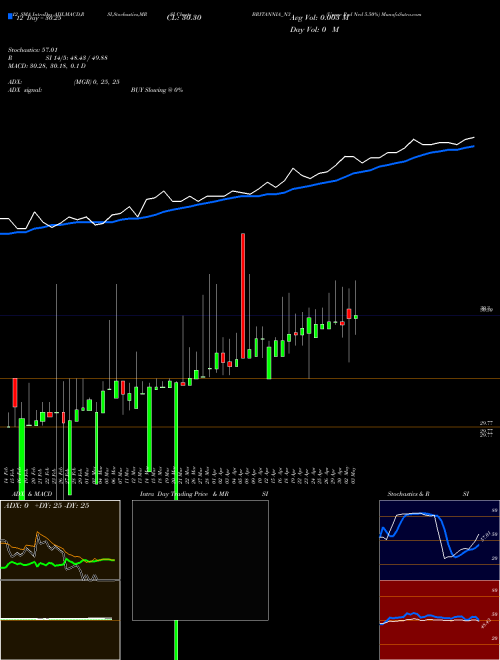Click the Avg Vol value text
The width and height of the screenshot is (500, 660).
(x=320, y=18)
